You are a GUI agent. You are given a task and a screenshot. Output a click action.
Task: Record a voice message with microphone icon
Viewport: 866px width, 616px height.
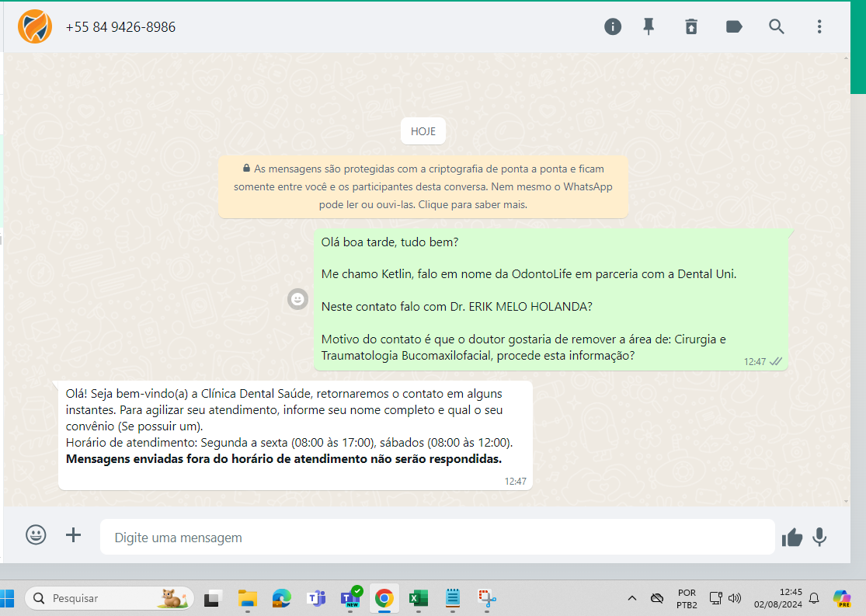coord(819,537)
